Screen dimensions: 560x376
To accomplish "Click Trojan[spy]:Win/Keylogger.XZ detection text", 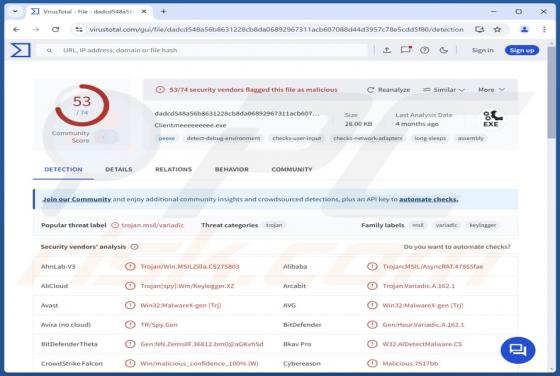I will [187, 286].
